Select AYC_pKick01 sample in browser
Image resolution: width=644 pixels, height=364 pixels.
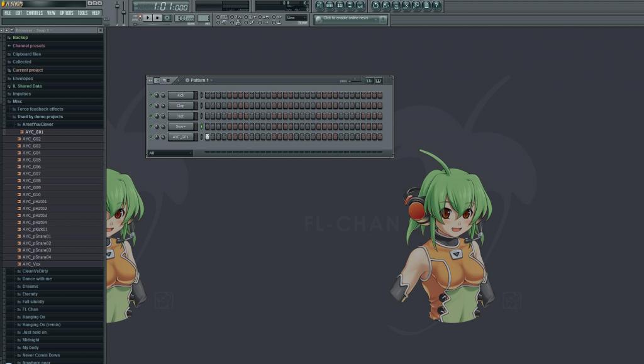click(35, 229)
